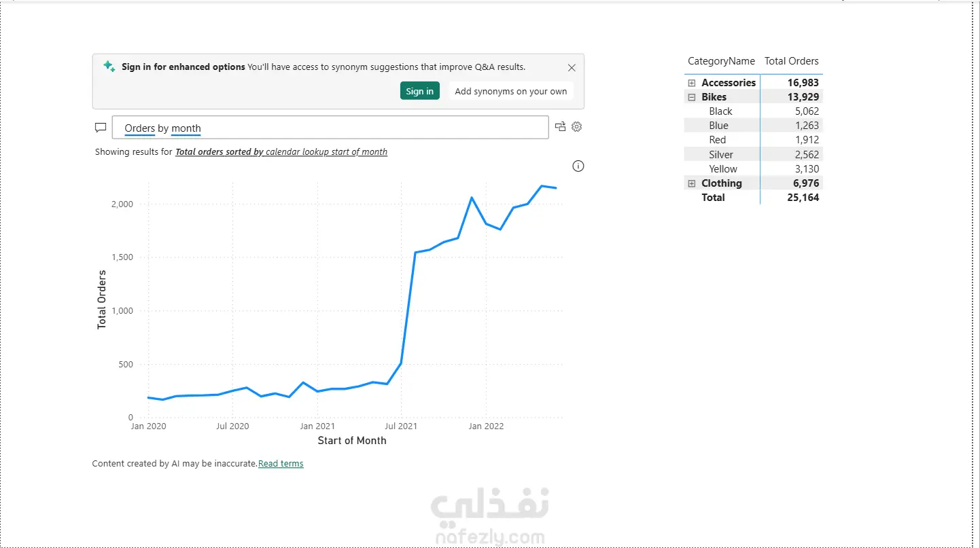Select the Silver row in the matrix
Screen dimensions: 980x548
tap(753, 155)
